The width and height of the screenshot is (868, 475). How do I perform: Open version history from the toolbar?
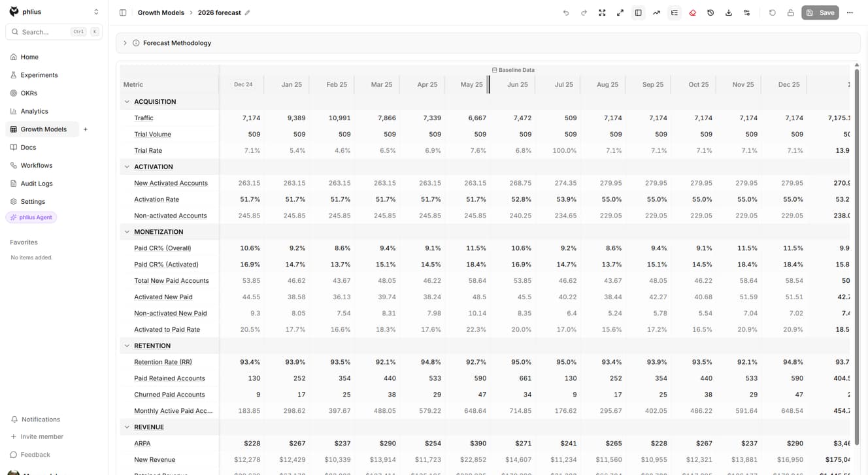[x=710, y=12]
